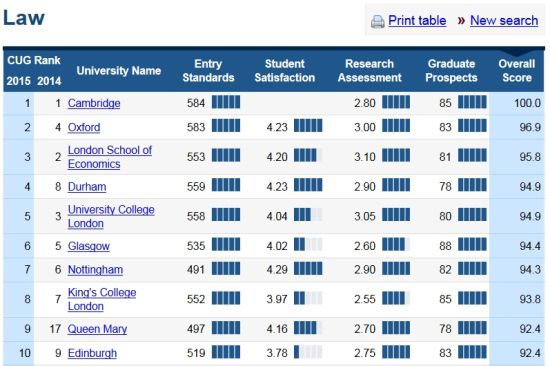Select Oxford entry standards value 583
The width and height of the screenshot is (550, 366).
pyautogui.click(x=196, y=127)
